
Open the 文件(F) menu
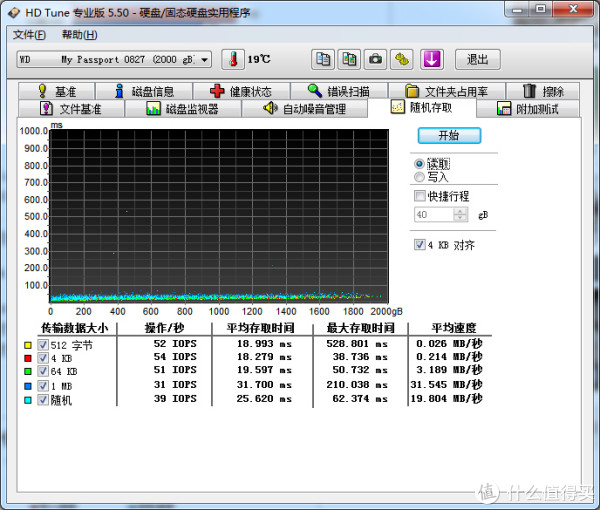click(29, 35)
